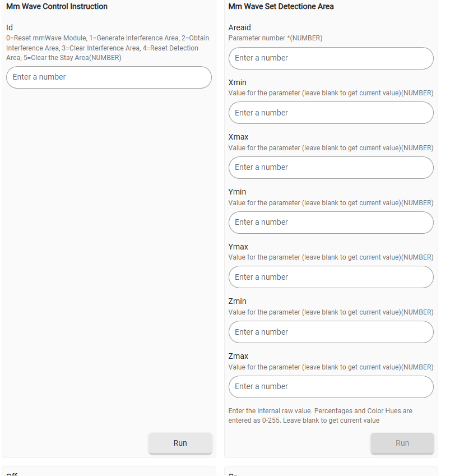Image resolution: width=464 pixels, height=476 pixels.
Task: Run the Mm Wave Control Instruction command
Action: (180, 443)
